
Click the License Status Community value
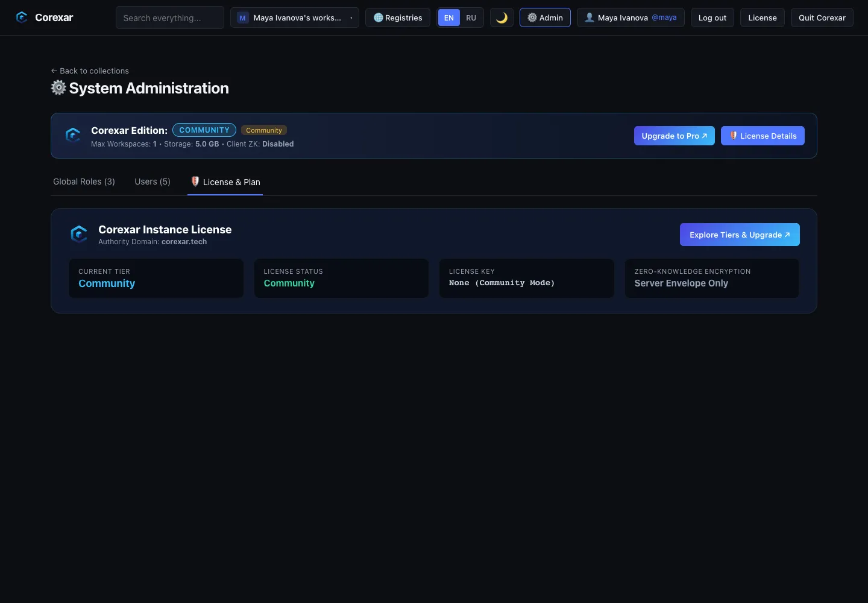point(289,283)
